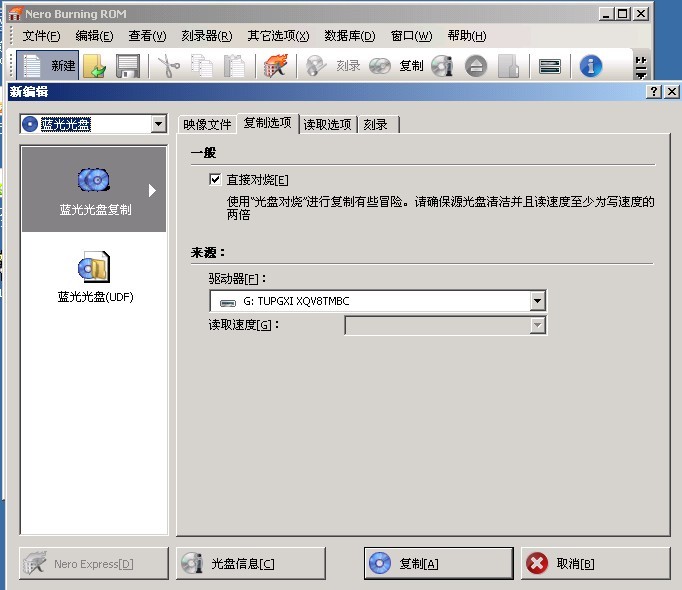Select Blu-ray Disc (UDF) compilation type
Screen dimensions: 682x590
(x=95, y=277)
